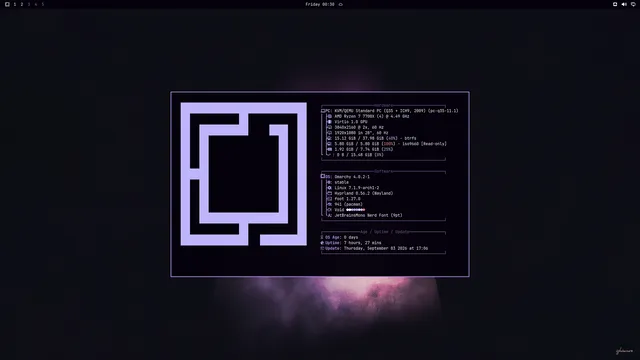Click the Friday clock in top bar
This screenshot has height=360, width=640.
coord(320,4)
